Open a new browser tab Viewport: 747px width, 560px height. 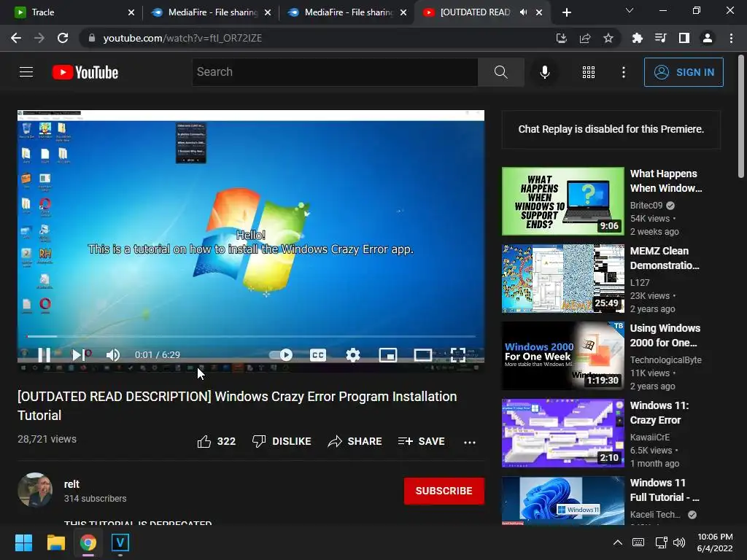[566, 12]
